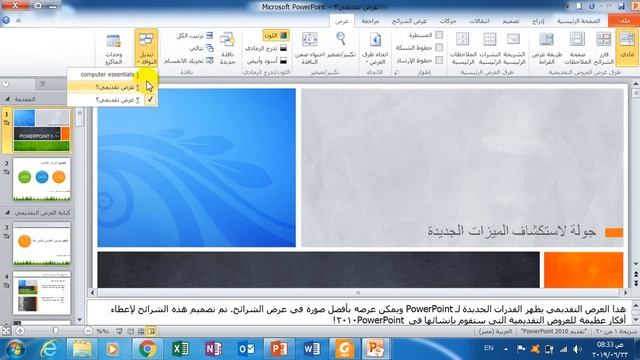Open Internet Explorer from the taskbar
Screen dimensions: 640x360
click(49, 349)
